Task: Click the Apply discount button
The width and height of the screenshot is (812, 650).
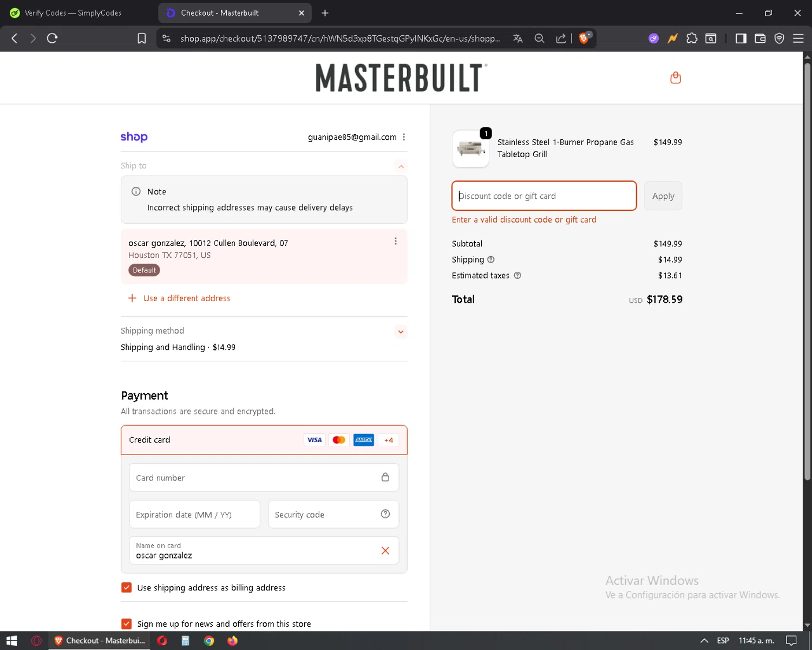Action: coord(663,196)
